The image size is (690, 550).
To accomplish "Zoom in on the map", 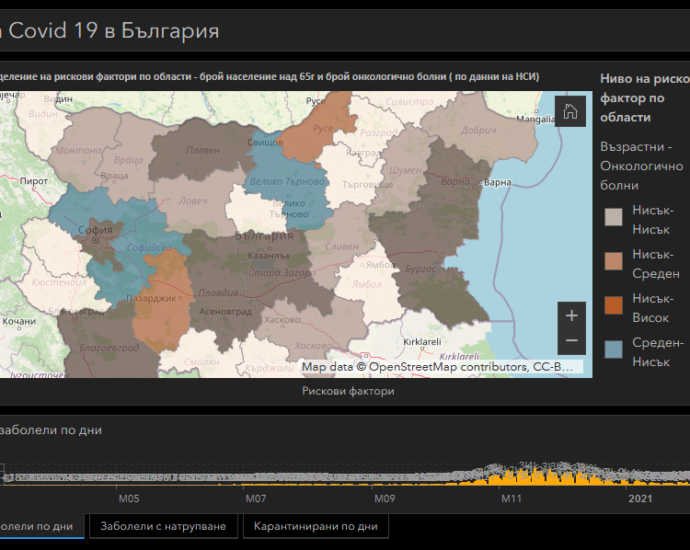I will [x=571, y=315].
